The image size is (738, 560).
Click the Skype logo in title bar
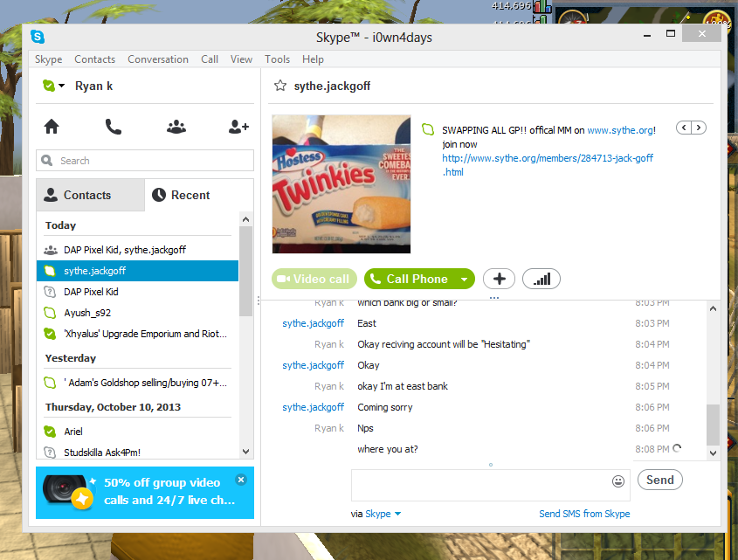click(x=38, y=37)
